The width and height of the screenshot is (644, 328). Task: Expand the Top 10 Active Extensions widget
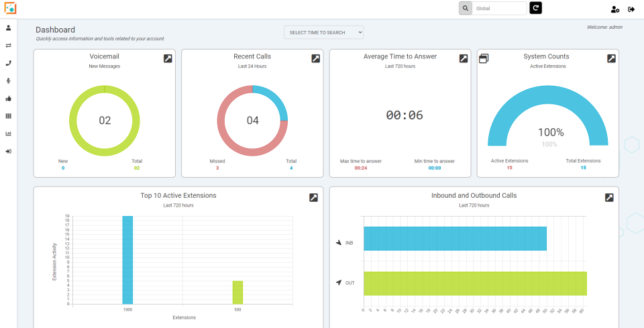[313, 198]
